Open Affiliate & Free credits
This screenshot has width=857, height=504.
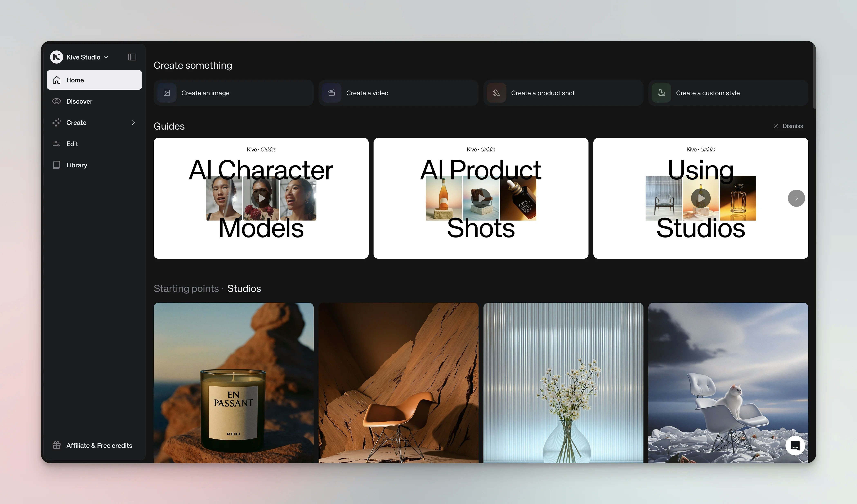(99, 445)
